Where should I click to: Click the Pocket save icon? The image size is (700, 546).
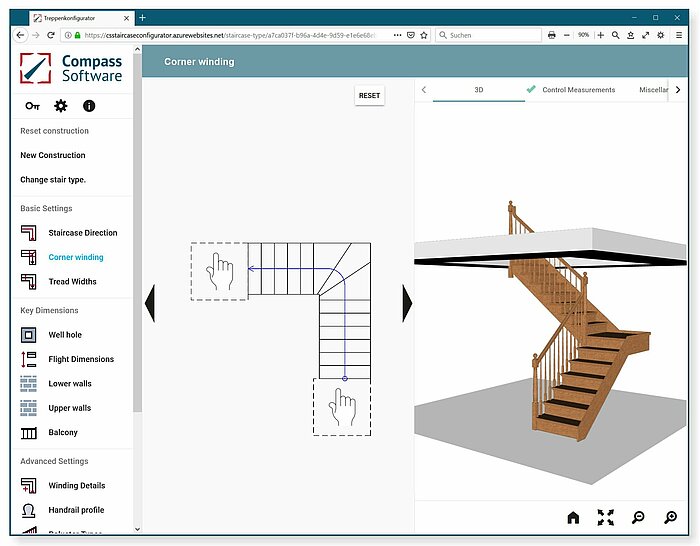(x=411, y=35)
